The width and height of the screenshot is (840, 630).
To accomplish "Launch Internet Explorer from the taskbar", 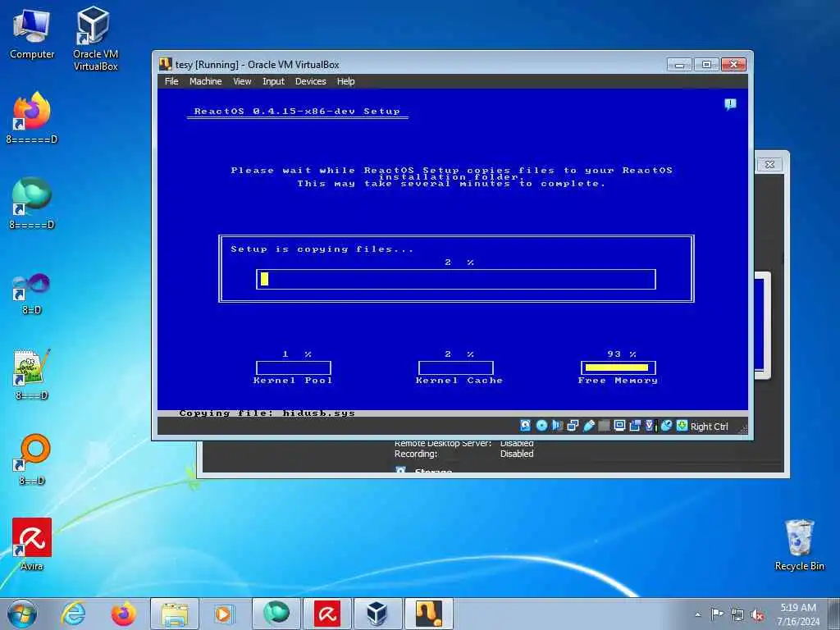I will tap(73, 614).
